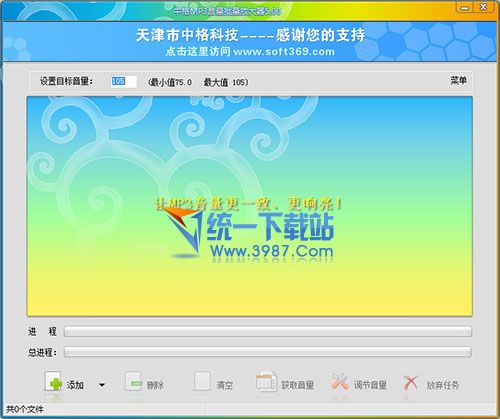Expand the dropdown arrow beside 添加
This screenshot has height=419, width=500.
click(102, 385)
